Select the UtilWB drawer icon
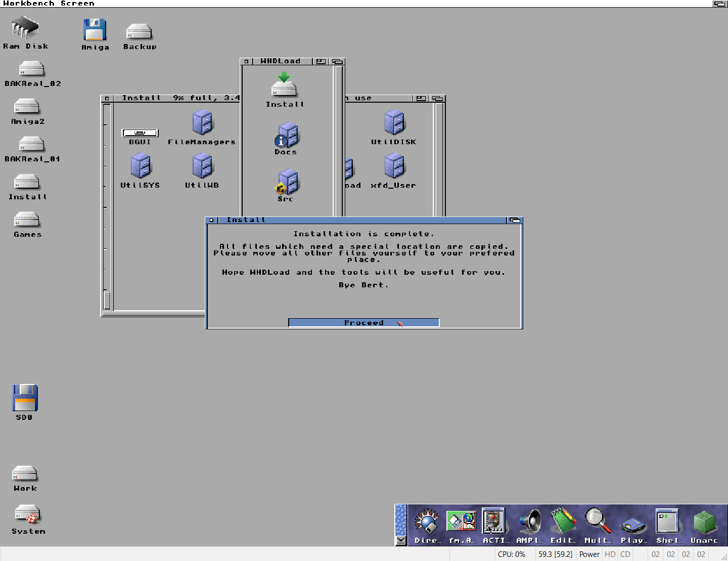The height and width of the screenshot is (561, 728). [202, 171]
